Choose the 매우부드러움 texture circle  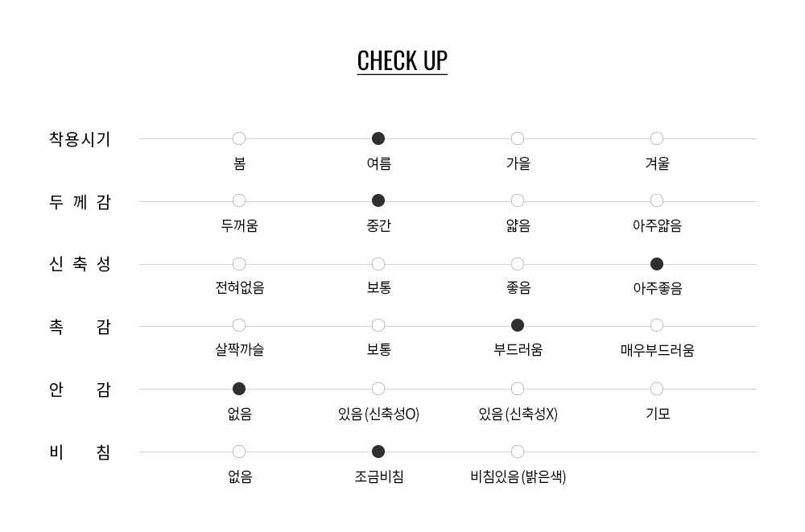click(x=657, y=326)
